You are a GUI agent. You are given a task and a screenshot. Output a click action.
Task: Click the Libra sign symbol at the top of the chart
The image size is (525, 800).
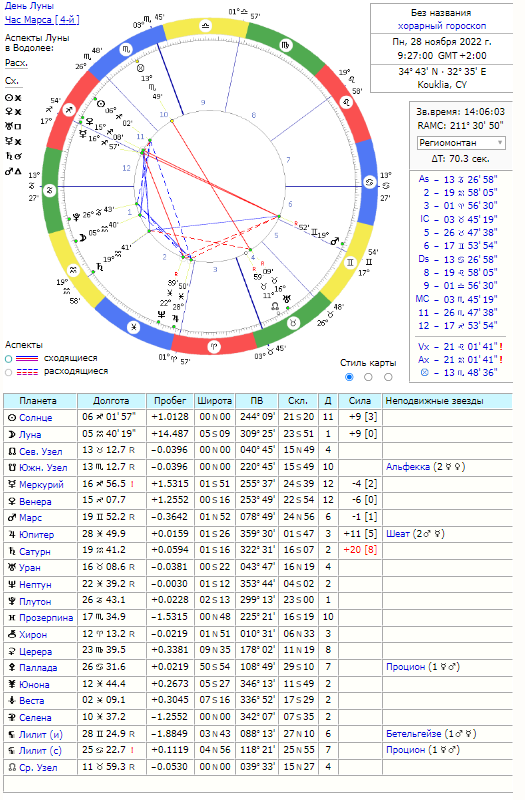pos(206,25)
